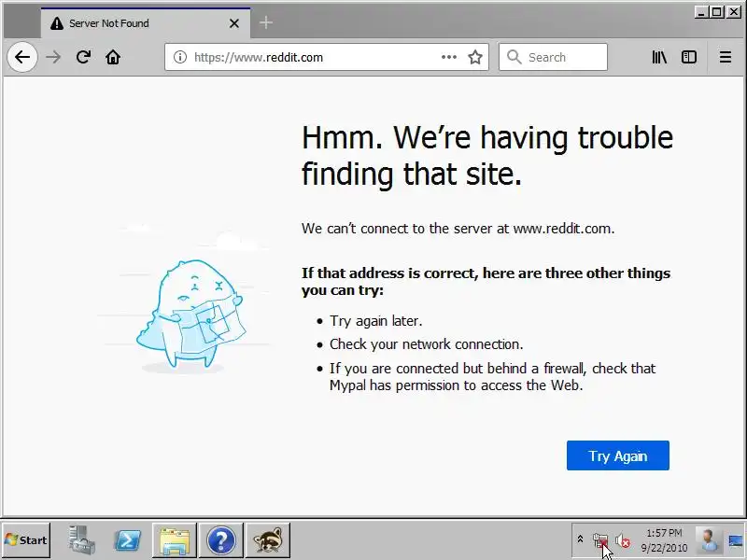Open the clock showing 1:57 PM
Screen dimensions: 747x560
point(664,540)
